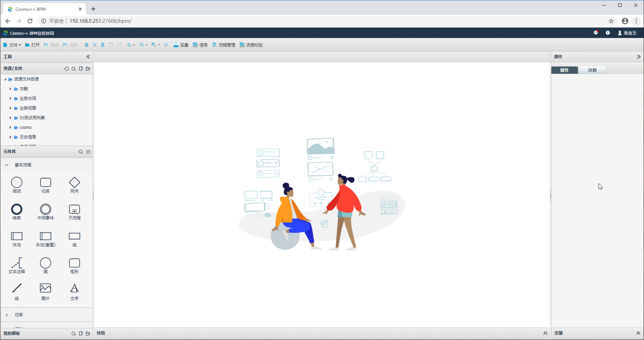Click the alert info icon in header
This screenshot has width=644, height=340.
[x=608, y=33]
